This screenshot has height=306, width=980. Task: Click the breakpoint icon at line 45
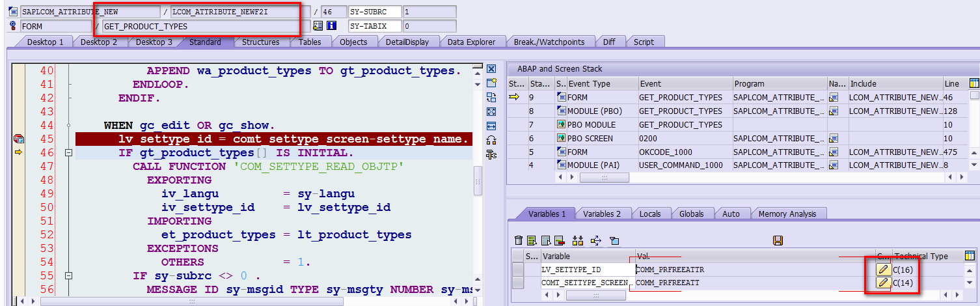(18, 139)
